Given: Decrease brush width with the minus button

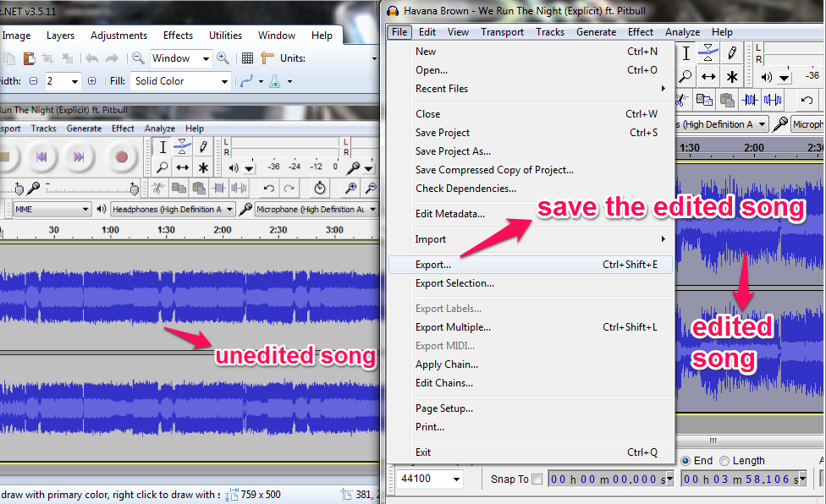Looking at the screenshot, I should click(34, 81).
